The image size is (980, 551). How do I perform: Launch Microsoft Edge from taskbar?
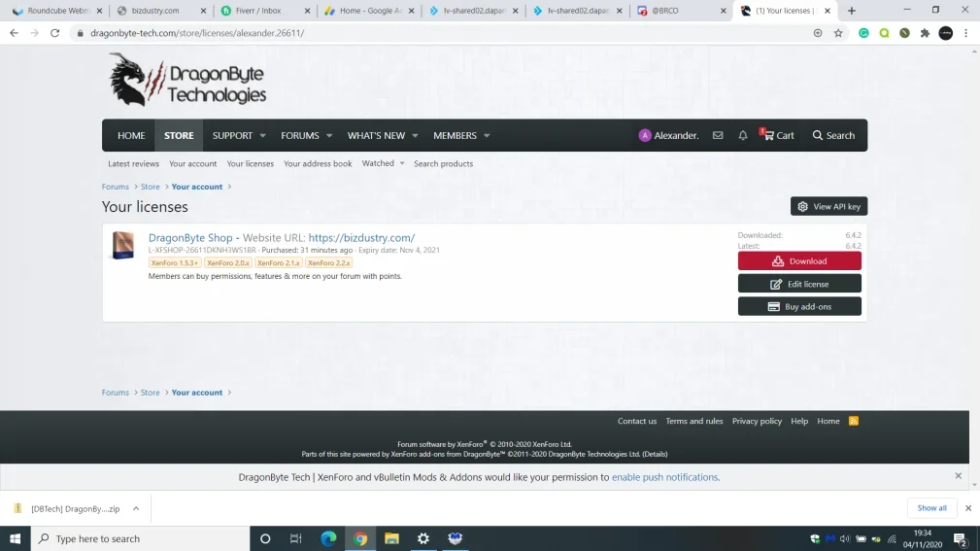[328, 538]
